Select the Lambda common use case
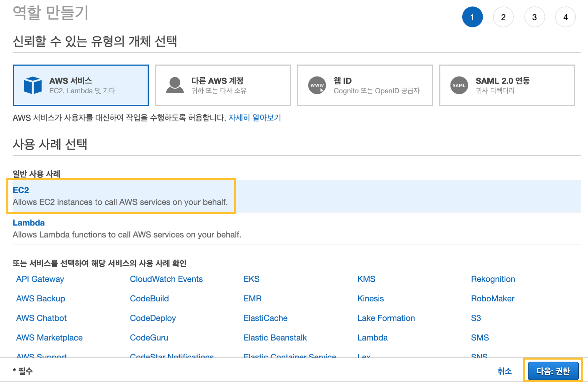The width and height of the screenshot is (588, 382). pos(297,229)
